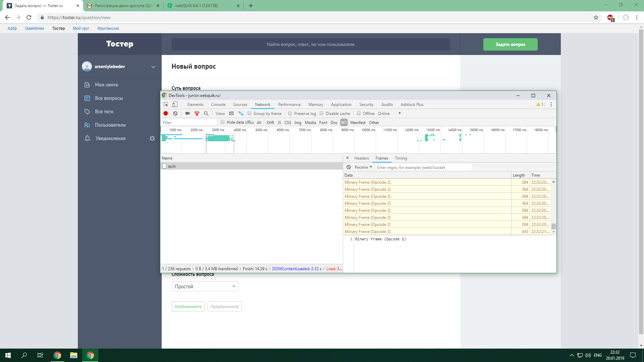Open the Sources tab
644x362 pixels.
(x=240, y=105)
